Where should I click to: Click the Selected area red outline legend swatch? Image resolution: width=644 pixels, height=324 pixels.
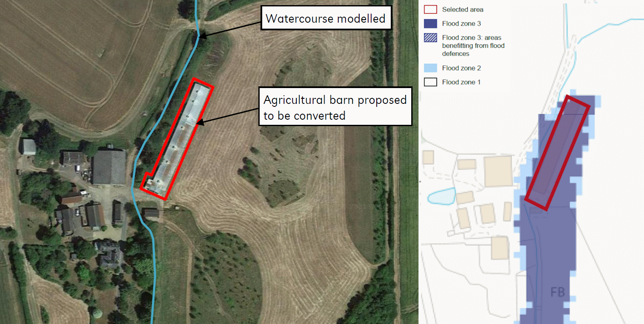(x=430, y=9)
